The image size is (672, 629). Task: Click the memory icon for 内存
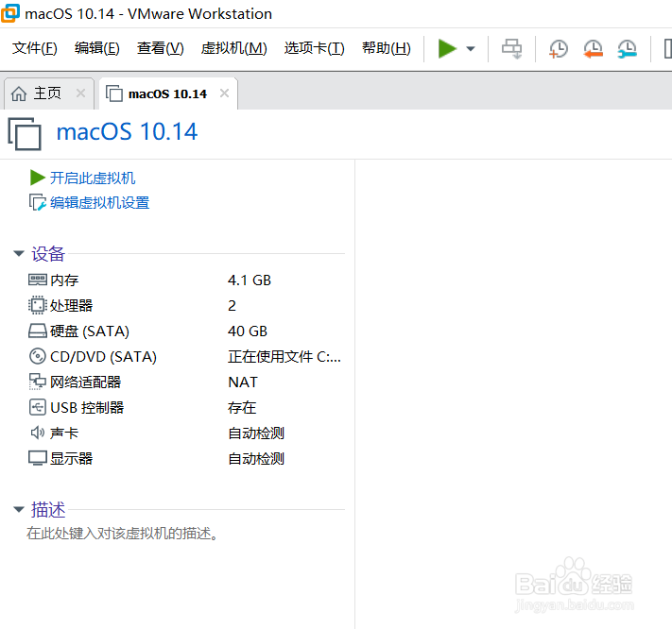[x=37, y=280]
